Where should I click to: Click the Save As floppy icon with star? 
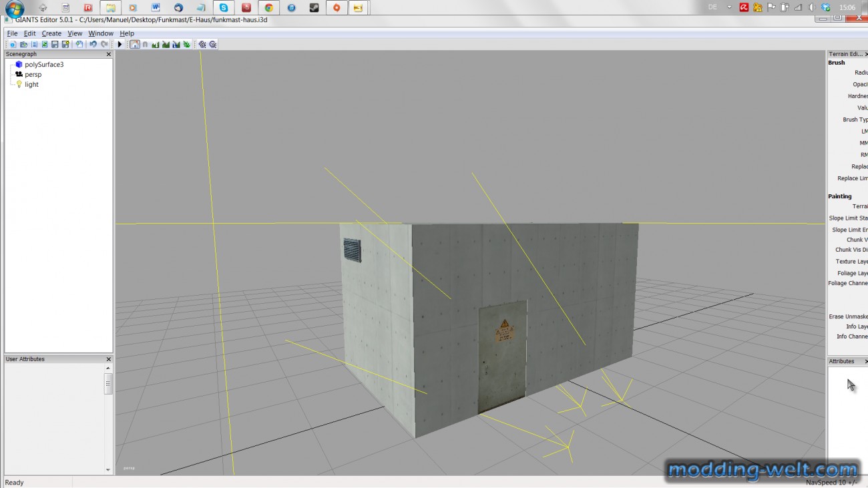pyautogui.click(x=65, y=45)
